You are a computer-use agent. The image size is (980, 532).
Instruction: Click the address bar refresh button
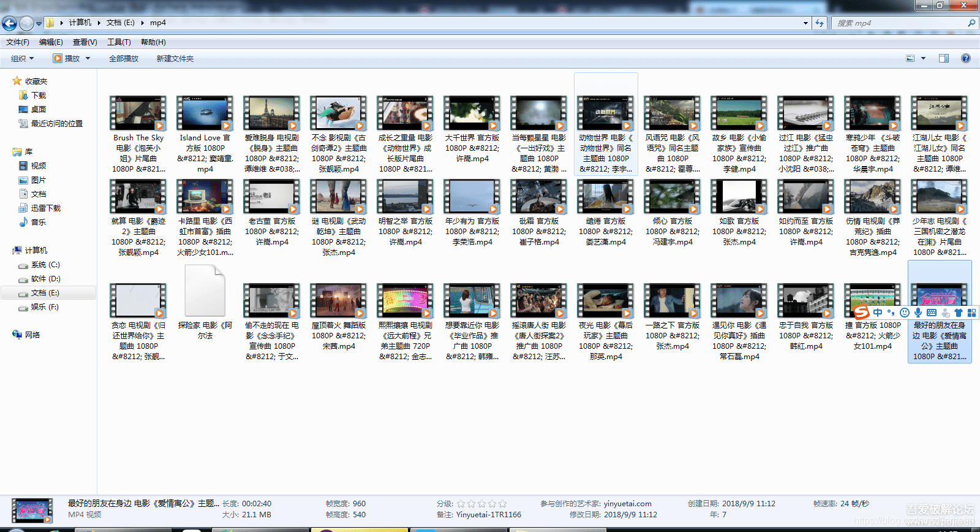click(x=820, y=23)
